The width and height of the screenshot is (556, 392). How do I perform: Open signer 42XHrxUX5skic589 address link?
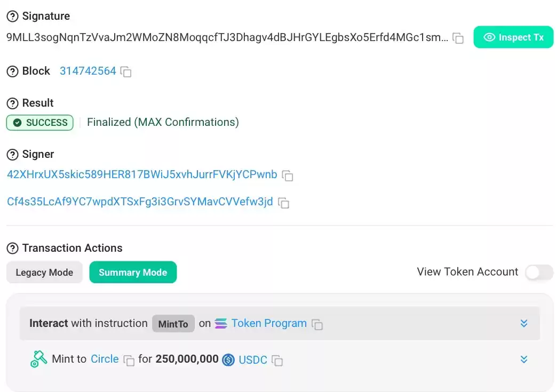pyautogui.click(x=142, y=174)
